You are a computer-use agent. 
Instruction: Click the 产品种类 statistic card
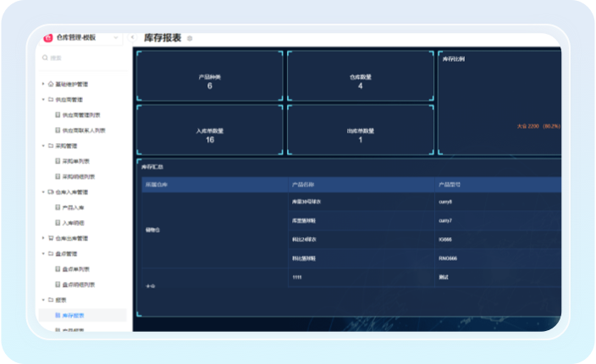tap(209, 80)
